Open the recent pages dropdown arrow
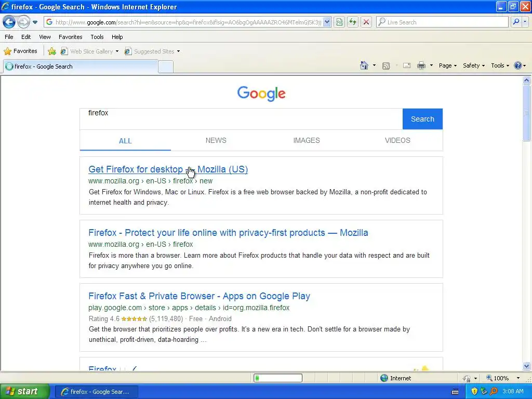 coord(35,22)
